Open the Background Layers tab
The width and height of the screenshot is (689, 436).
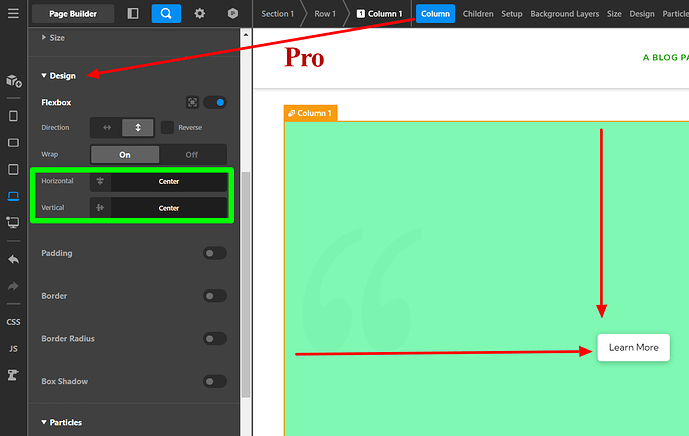pos(565,14)
